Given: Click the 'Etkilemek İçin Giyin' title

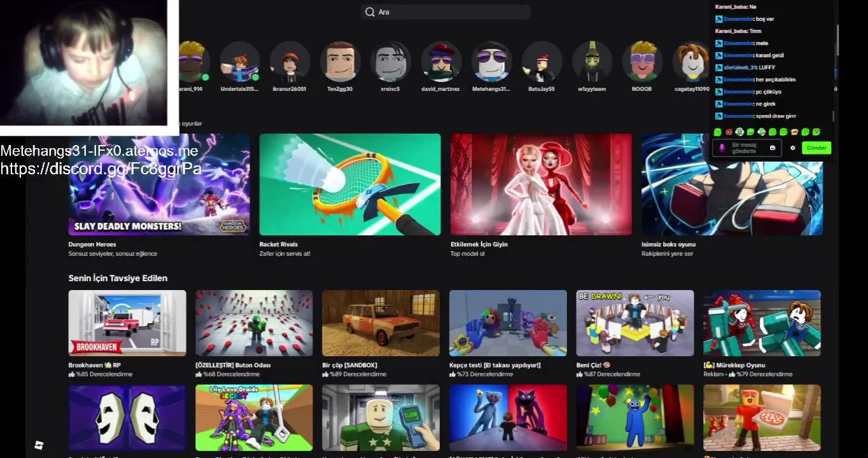Looking at the screenshot, I should tap(479, 244).
